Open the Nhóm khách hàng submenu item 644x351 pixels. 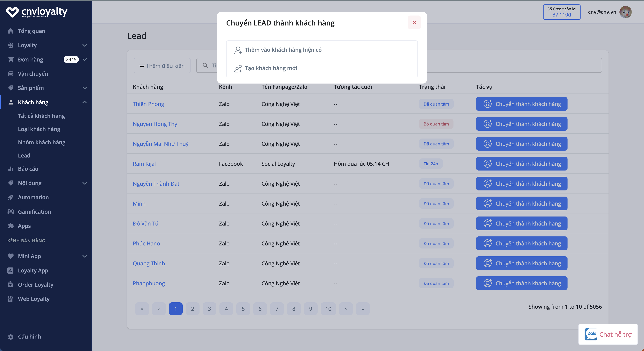[x=42, y=142]
